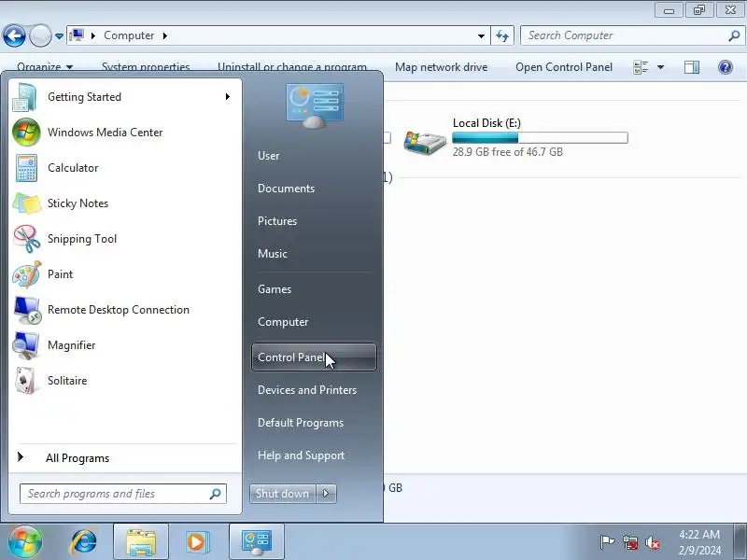747x560 pixels.
Task: Click the network status tray icon
Action: [x=629, y=542]
